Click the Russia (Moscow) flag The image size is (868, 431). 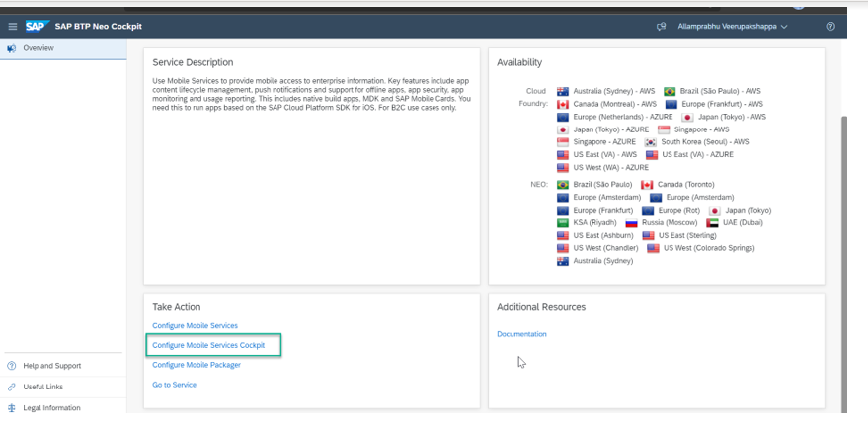pyautogui.click(x=632, y=223)
